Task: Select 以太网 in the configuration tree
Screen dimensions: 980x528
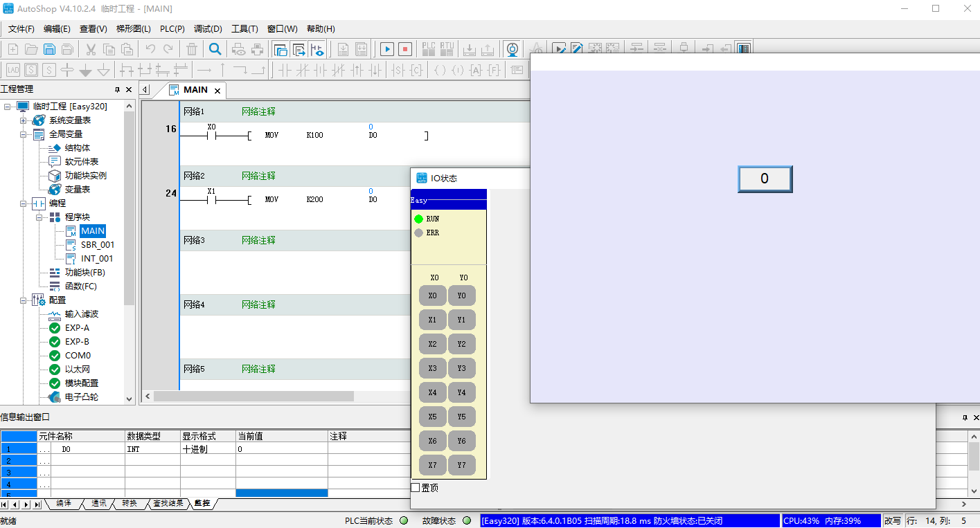Action: (78, 370)
